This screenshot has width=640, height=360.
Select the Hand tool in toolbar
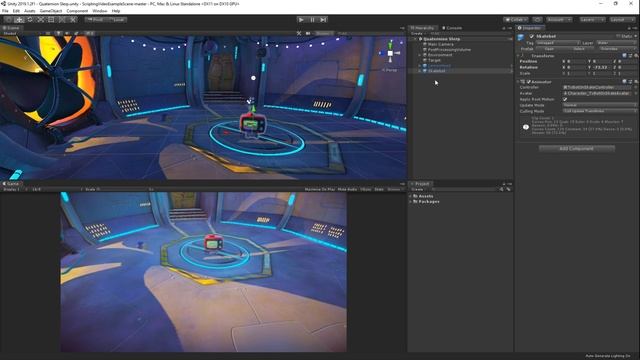tap(8, 20)
